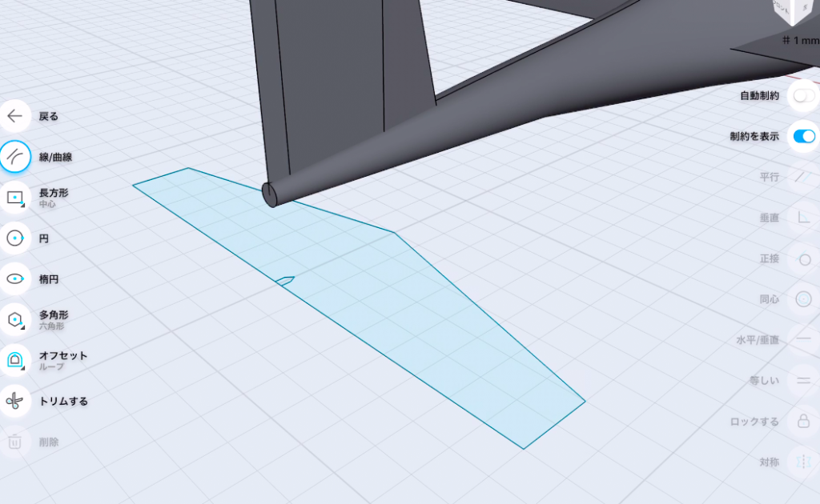The width and height of the screenshot is (820, 504).
Task: Turn off the 制約を表示 switch
Action: [804, 136]
